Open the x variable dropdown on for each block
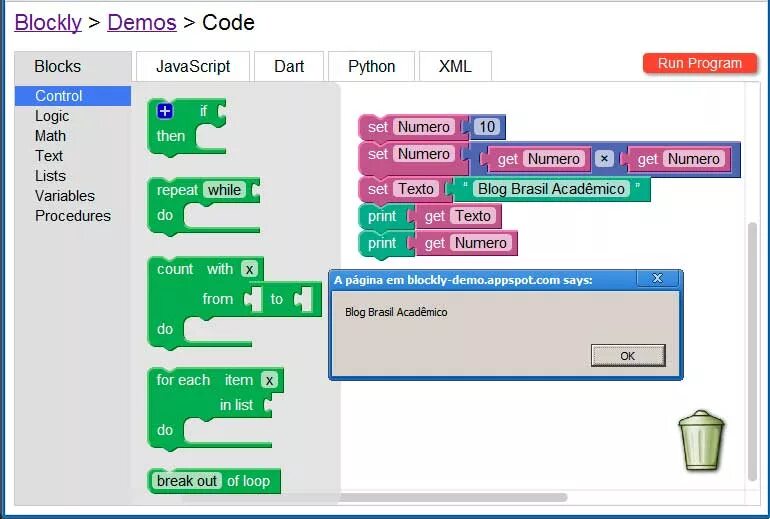Image resolution: width=770 pixels, height=519 pixels. pyautogui.click(x=269, y=381)
